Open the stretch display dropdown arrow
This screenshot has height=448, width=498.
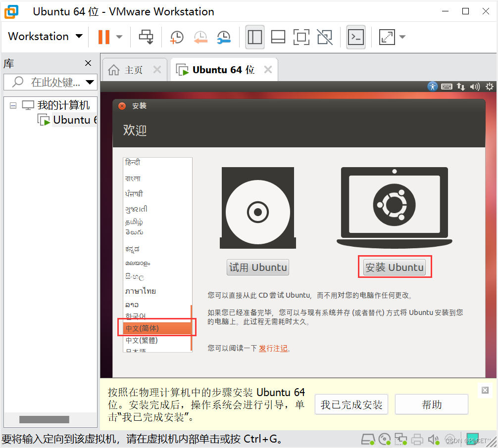[402, 37]
